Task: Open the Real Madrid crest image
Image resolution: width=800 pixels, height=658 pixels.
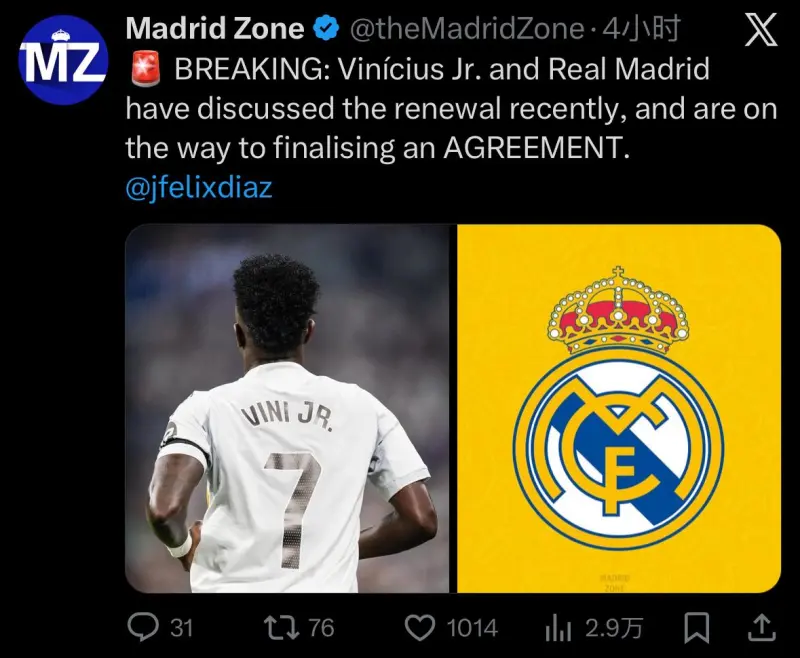Action: pyautogui.click(x=619, y=408)
